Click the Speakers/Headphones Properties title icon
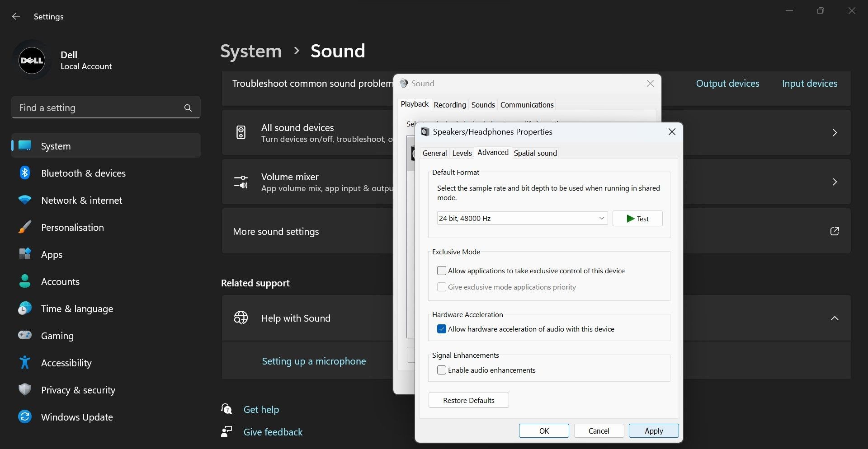 tap(425, 132)
